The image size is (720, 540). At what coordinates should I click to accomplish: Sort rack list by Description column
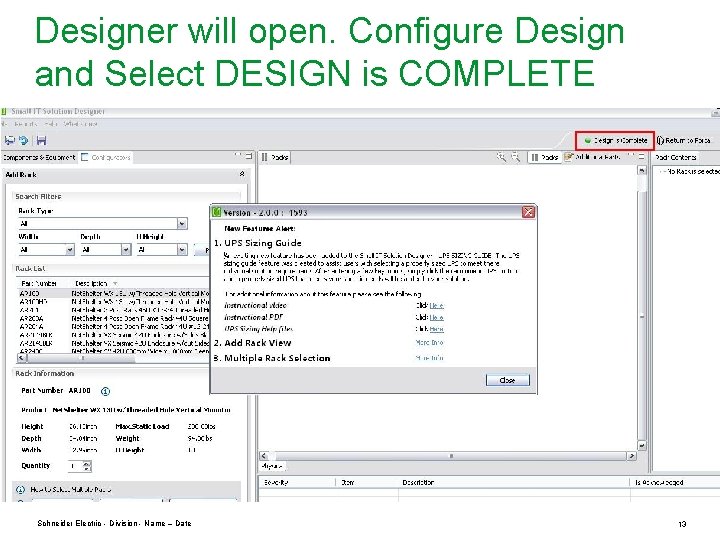[96, 283]
